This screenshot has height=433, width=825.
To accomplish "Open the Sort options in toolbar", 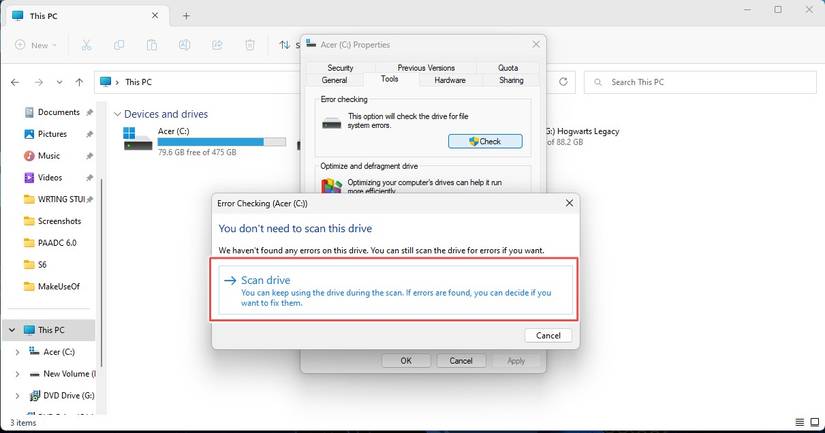I will pos(289,45).
